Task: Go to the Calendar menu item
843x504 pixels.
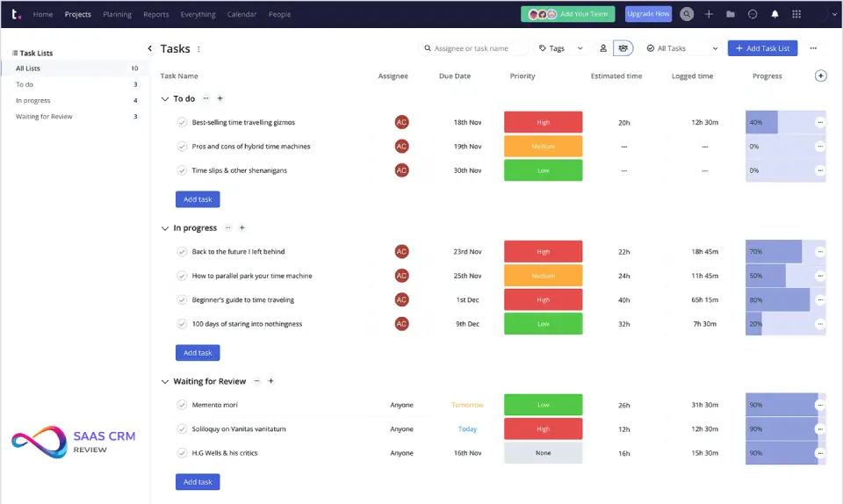Action: coord(242,14)
